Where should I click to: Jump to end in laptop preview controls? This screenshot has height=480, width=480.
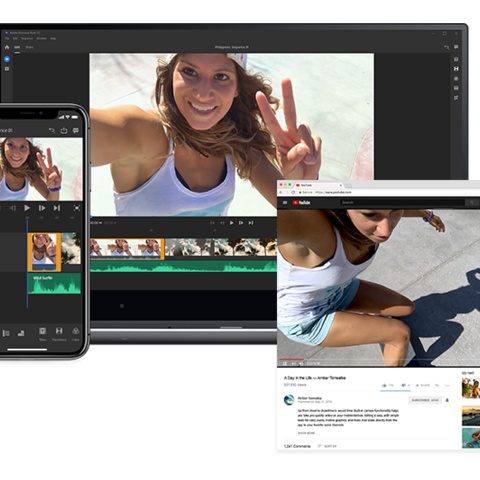pos(251,223)
